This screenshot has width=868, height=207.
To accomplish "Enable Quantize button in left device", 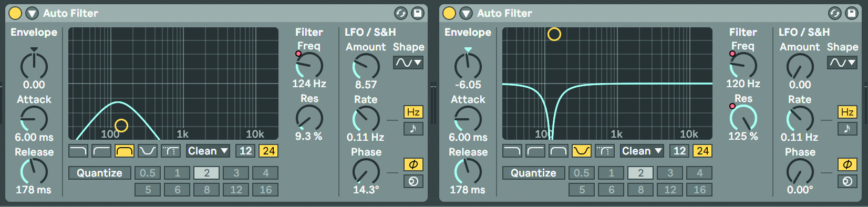I will click(100, 173).
